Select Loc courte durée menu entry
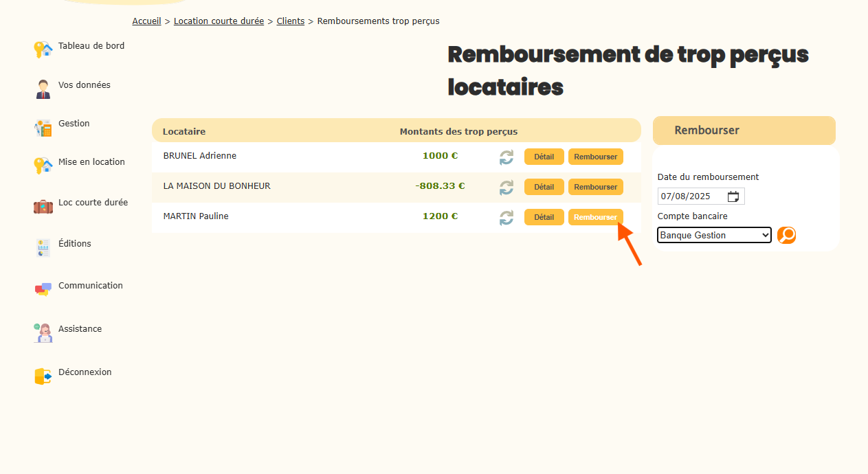Screen dimensions: 868x474 tap(93, 203)
